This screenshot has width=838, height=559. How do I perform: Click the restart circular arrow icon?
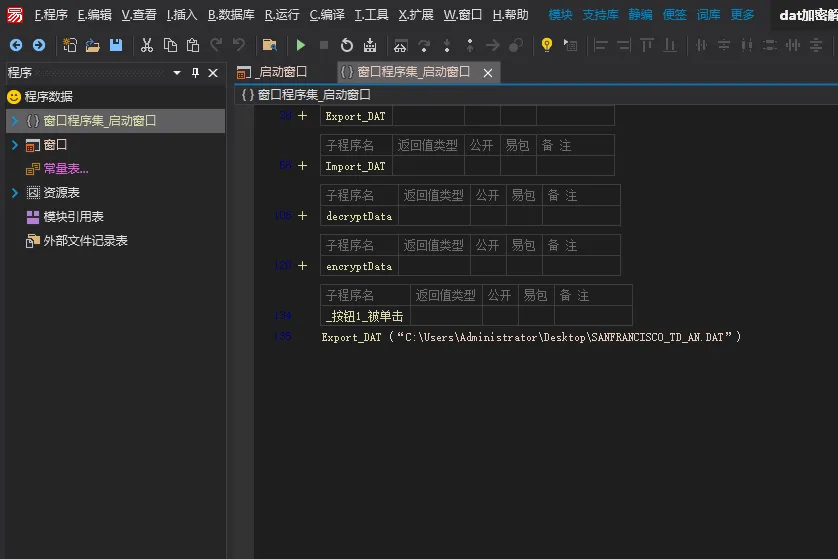346,45
